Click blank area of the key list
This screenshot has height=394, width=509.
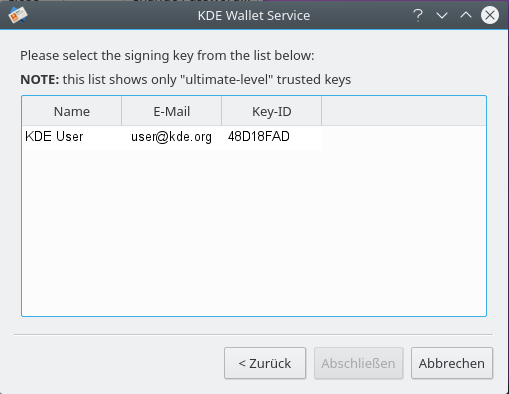tap(254, 232)
